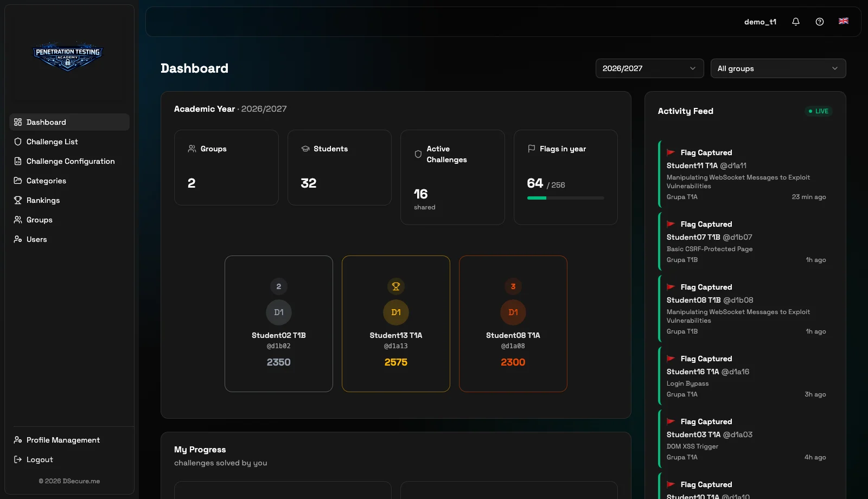Click the score 2575
The image size is (868, 499).
pyautogui.click(x=396, y=362)
